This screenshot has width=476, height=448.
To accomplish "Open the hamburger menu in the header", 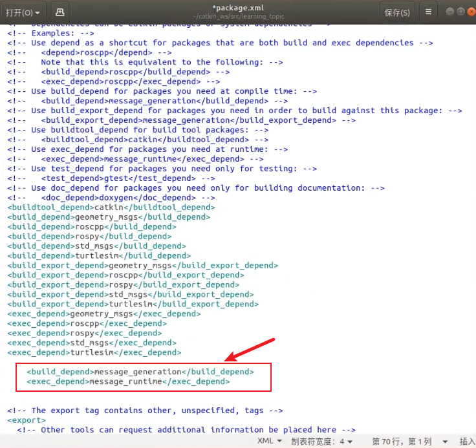I will click(x=428, y=12).
